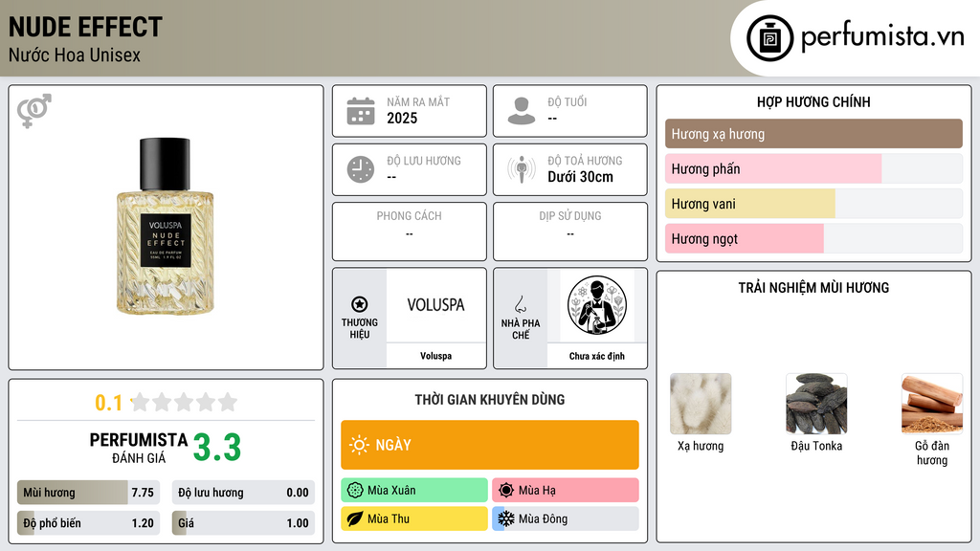
Task: Click the Hương ngọt accord bar
Action: click(813, 238)
